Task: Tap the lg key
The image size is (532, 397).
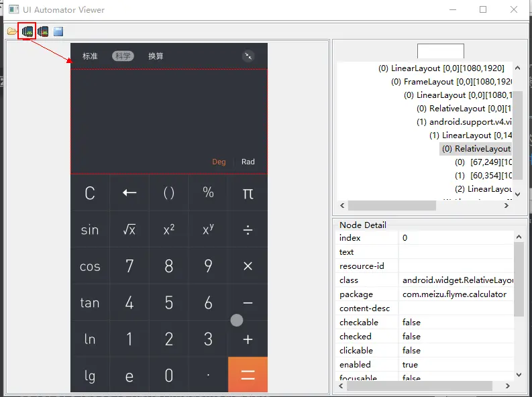Action: [x=90, y=376]
